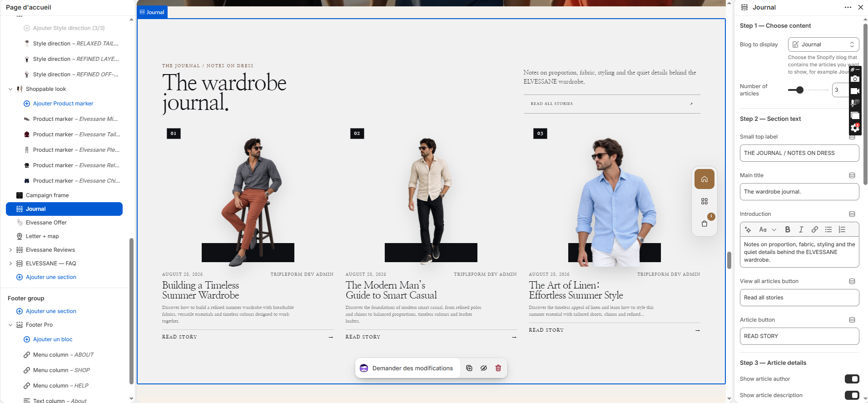This screenshot has width=868, height=403.
Task: Click the Number of articles slider handle
Action: coord(800,90)
